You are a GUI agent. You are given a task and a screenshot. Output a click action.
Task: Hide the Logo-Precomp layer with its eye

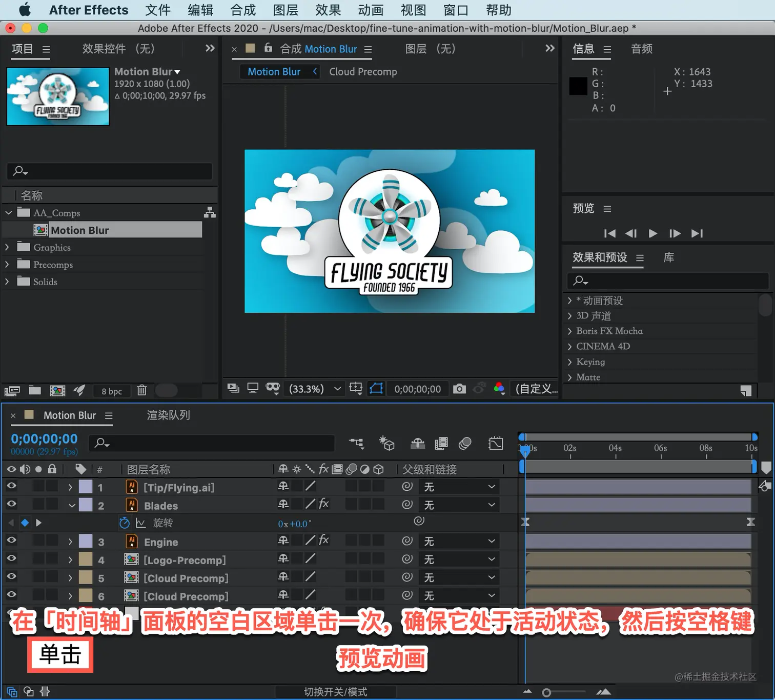tap(11, 558)
